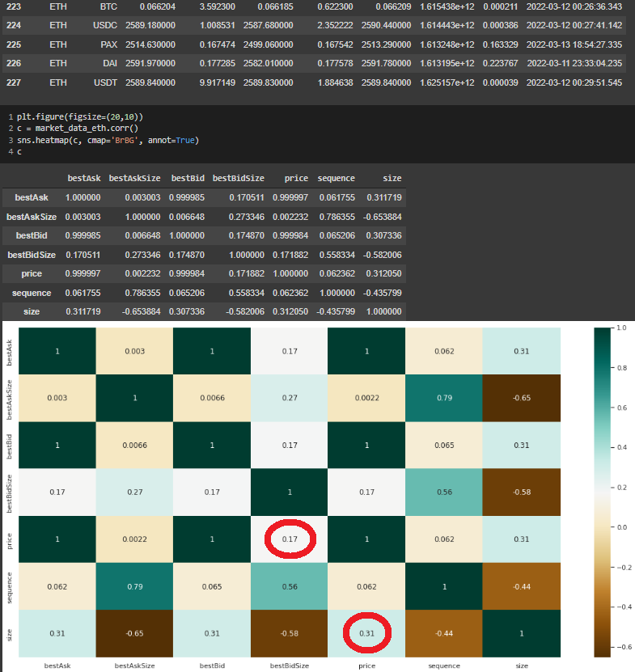Click the row index 227 in top table

14,82
